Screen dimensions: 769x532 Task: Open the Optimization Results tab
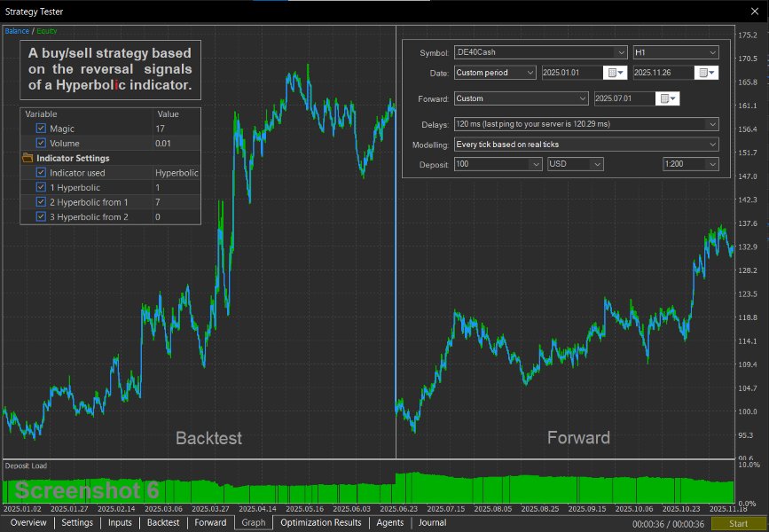[x=321, y=522]
